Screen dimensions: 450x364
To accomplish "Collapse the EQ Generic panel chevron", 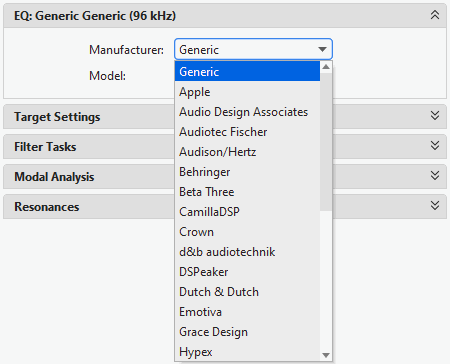I will coord(435,15).
